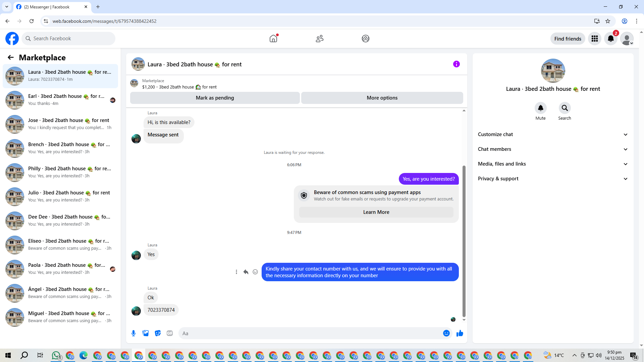Click the More options button
This screenshot has width=644, height=362.
(x=382, y=98)
